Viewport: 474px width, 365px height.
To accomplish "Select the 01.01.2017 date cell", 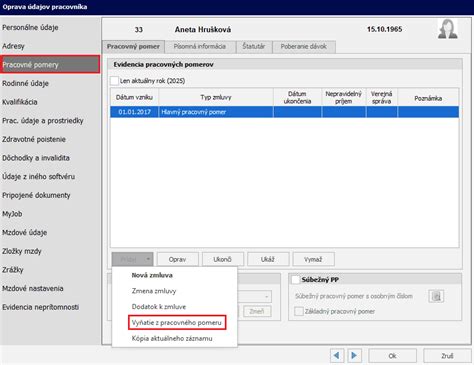I will [135, 112].
